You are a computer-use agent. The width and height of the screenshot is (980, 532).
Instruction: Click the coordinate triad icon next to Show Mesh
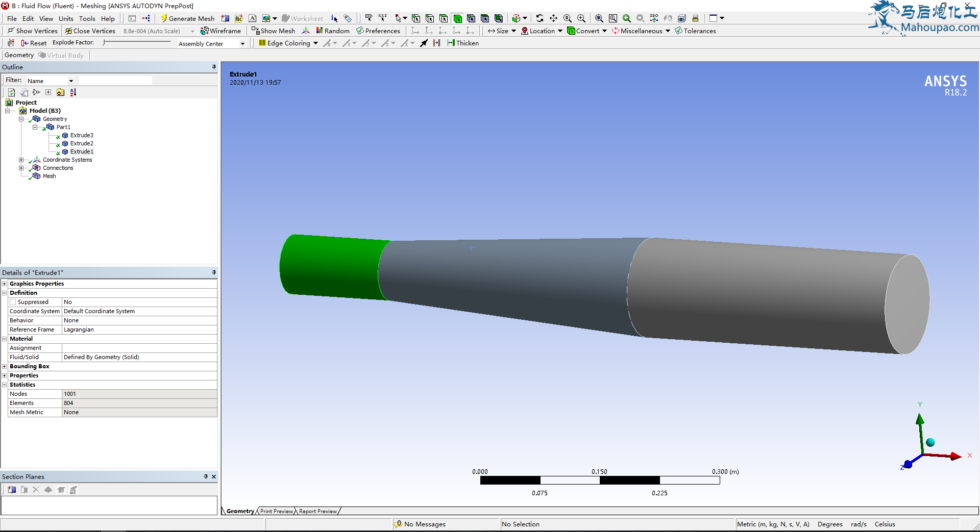click(x=306, y=31)
